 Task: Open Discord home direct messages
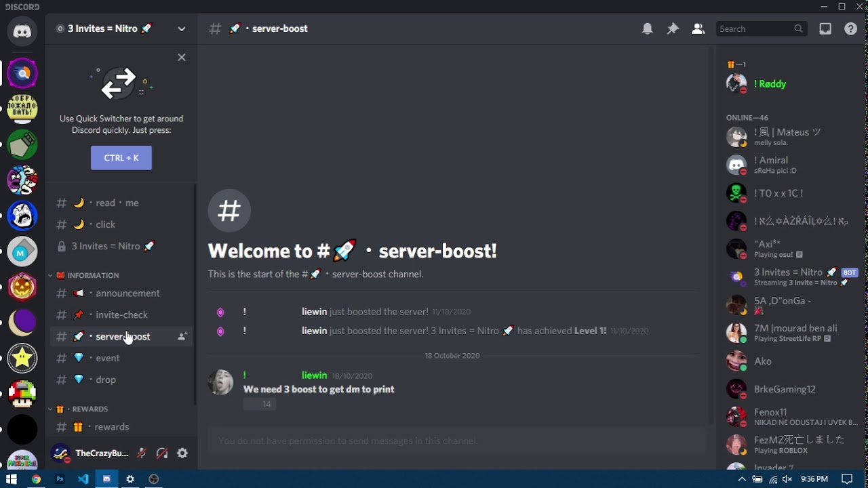(22, 32)
